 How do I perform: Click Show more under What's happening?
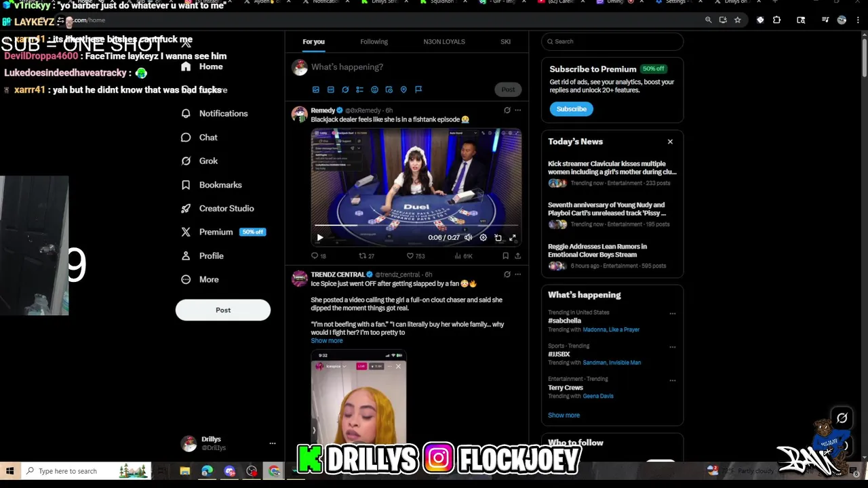(x=564, y=415)
